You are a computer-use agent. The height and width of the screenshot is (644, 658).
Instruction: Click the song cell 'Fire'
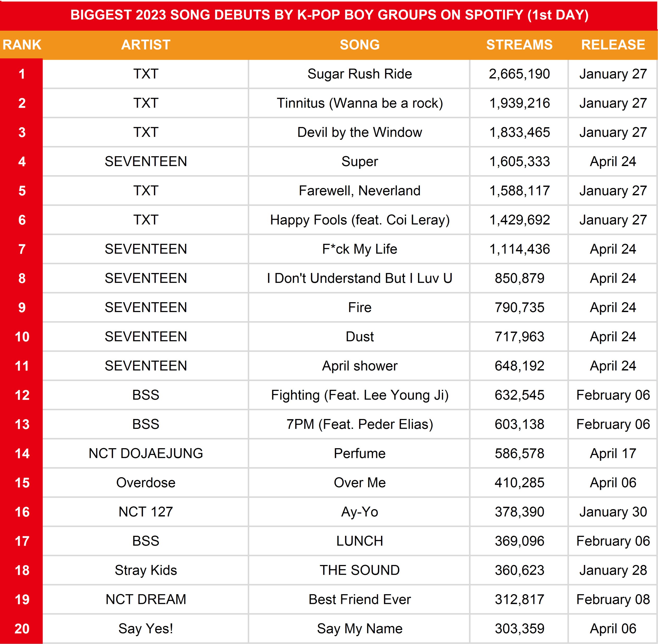[x=360, y=307]
